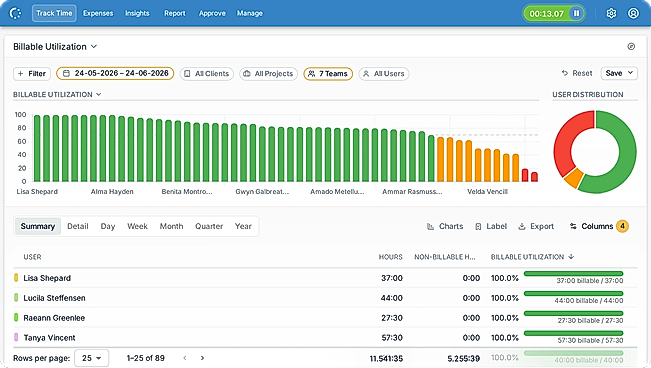Open settings gear icon
Viewport: 651px width, 368px height.
click(611, 13)
